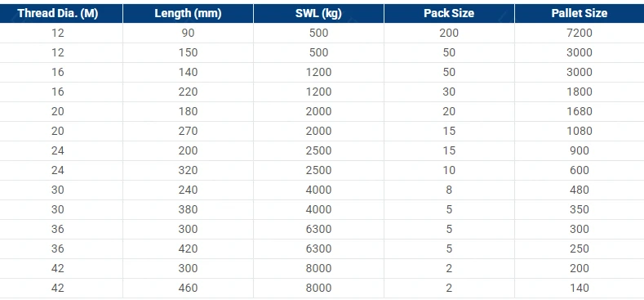Click the length cell showing 220

coord(188,92)
